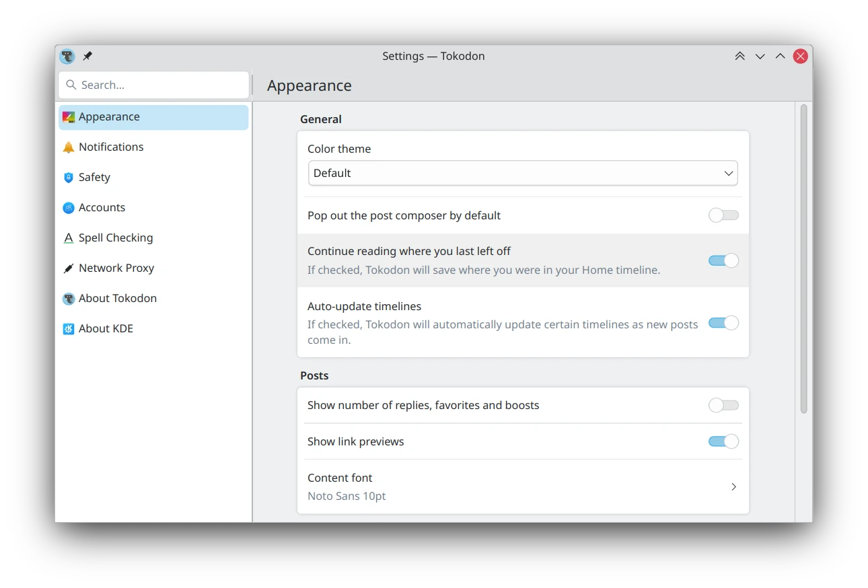Open Notifications settings page
Screen dimensions: 868x588
(153, 147)
